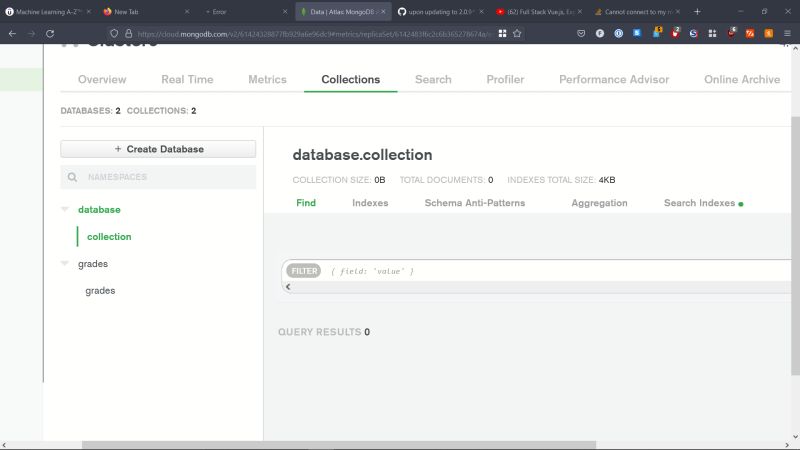800x450 pixels.
Task: Switch to the Overview tab
Action: [x=102, y=80]
